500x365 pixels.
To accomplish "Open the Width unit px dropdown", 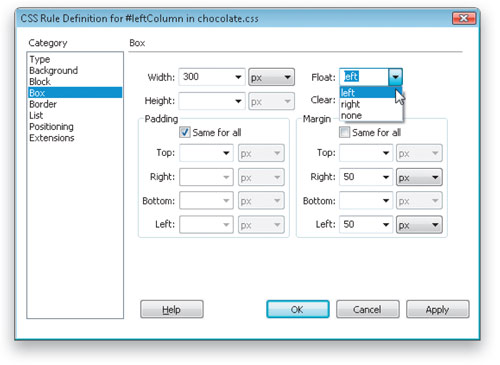I will (x=271, y=77).
